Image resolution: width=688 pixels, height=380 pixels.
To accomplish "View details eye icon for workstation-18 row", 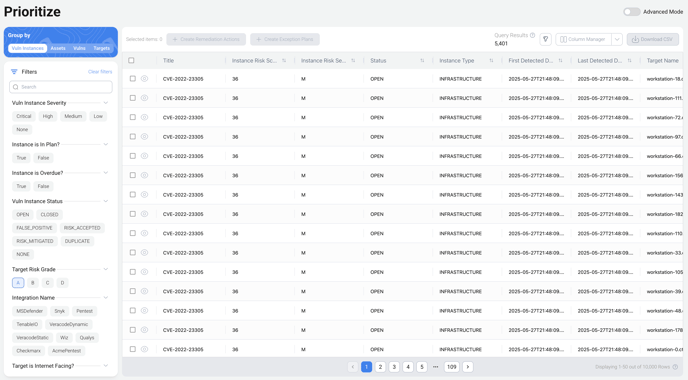I will point(144,79).
